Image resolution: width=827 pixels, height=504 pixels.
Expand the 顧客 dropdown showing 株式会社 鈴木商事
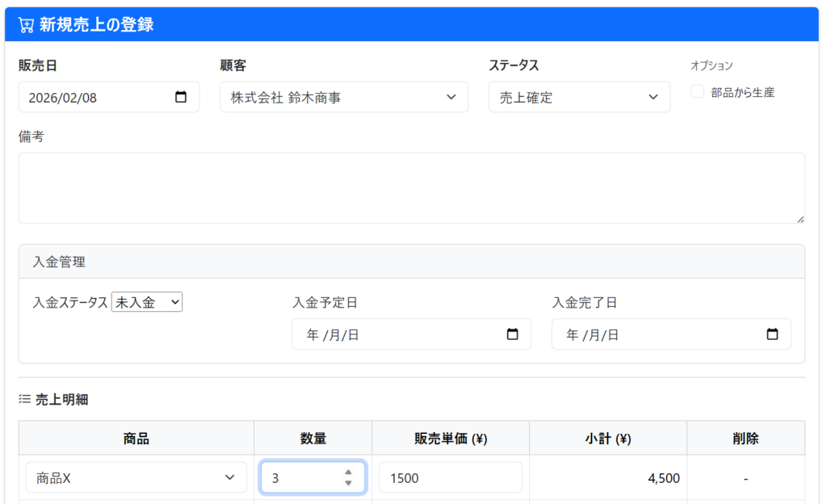[343, 97]
